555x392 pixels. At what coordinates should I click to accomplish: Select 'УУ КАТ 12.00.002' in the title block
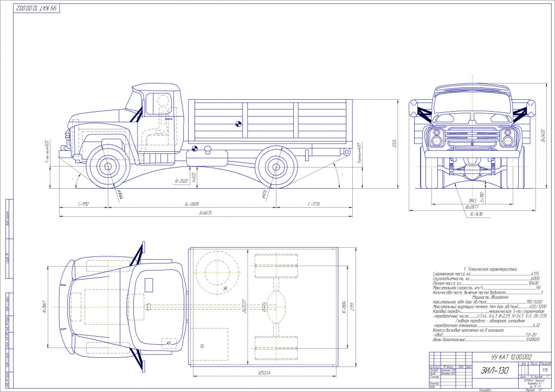(512, 357)
